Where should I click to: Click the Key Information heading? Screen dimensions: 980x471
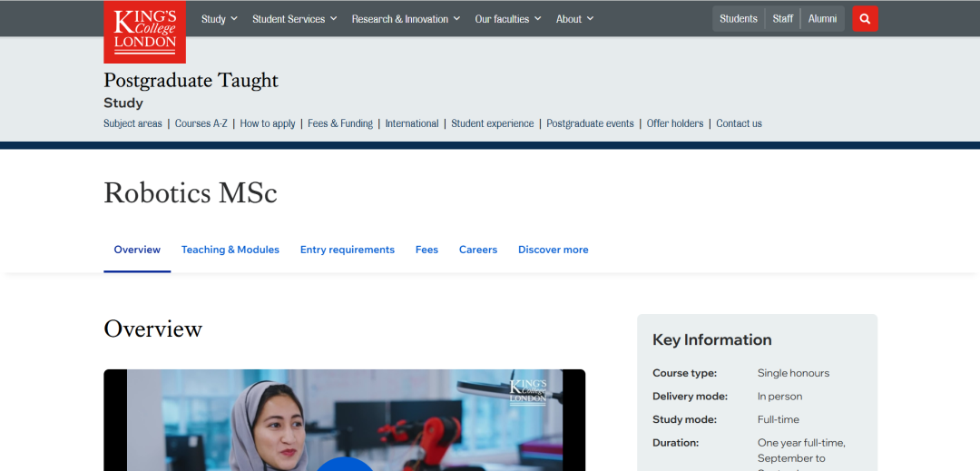[x=712, y=339]
